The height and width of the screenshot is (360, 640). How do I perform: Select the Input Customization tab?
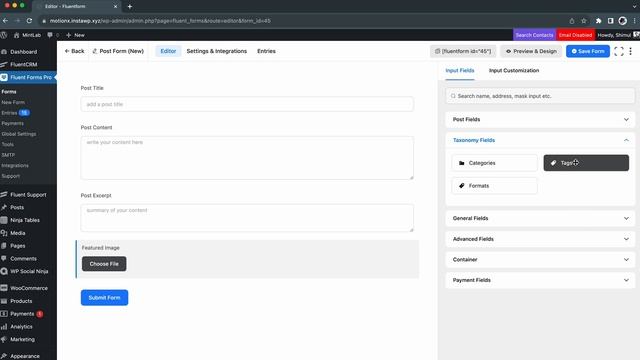[x=514, y=71]
